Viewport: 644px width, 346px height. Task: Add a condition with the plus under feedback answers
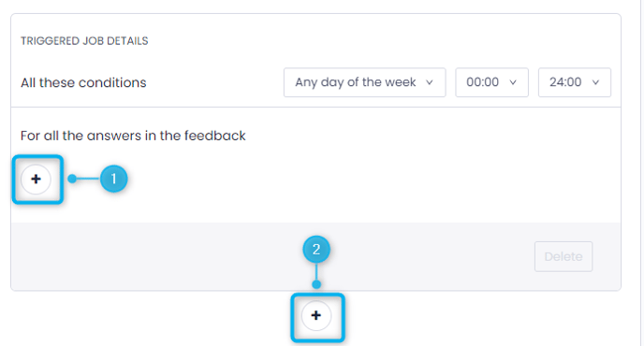coord(37,180)
